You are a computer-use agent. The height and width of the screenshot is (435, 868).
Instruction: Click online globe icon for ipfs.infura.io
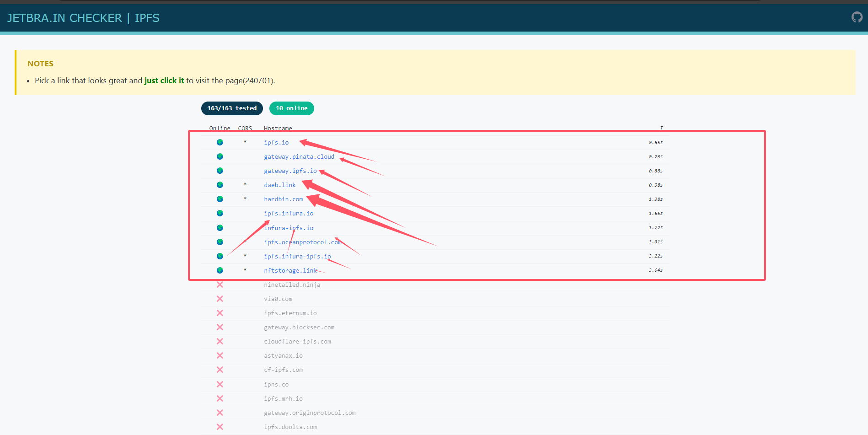[220, 213]
